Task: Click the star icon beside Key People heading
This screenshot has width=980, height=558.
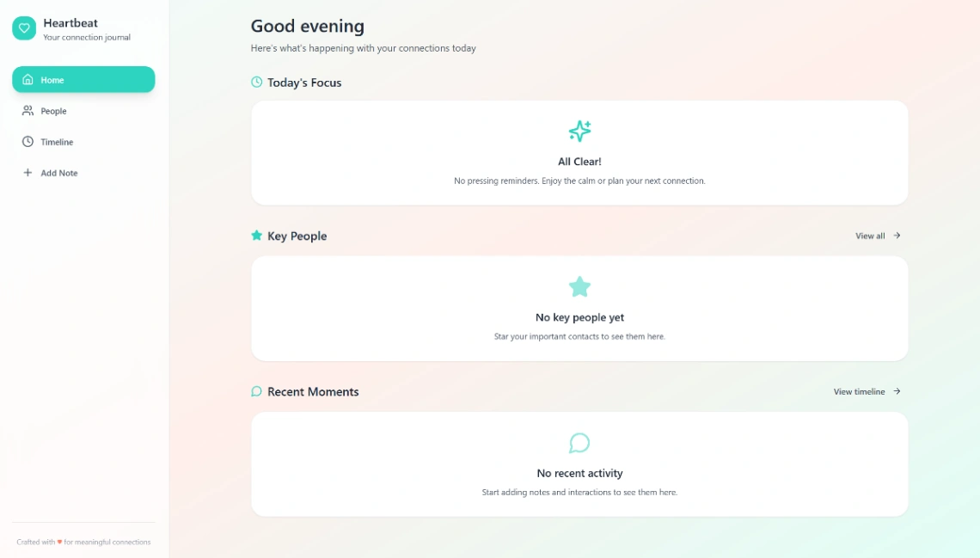Action: pos(256,235)
